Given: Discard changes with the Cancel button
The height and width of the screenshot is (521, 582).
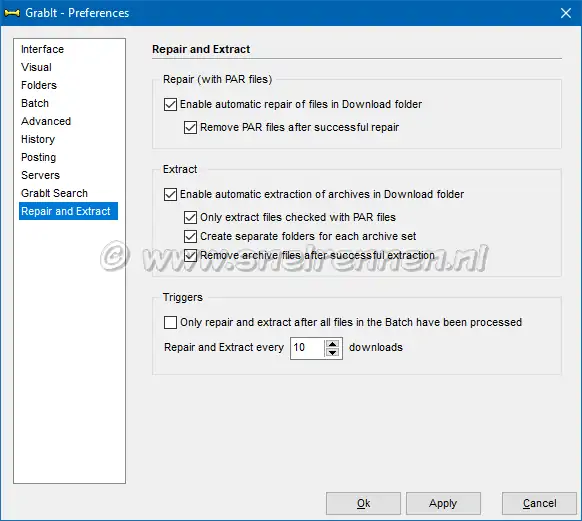Looking at the screenshot, I should coord(539,504).
